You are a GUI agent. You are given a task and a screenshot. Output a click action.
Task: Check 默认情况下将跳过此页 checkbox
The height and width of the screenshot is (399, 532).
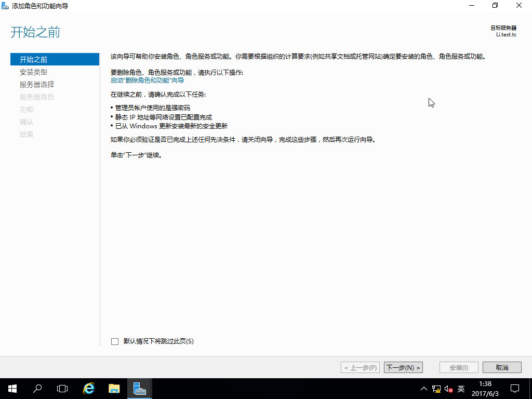[x=115, y=341]
